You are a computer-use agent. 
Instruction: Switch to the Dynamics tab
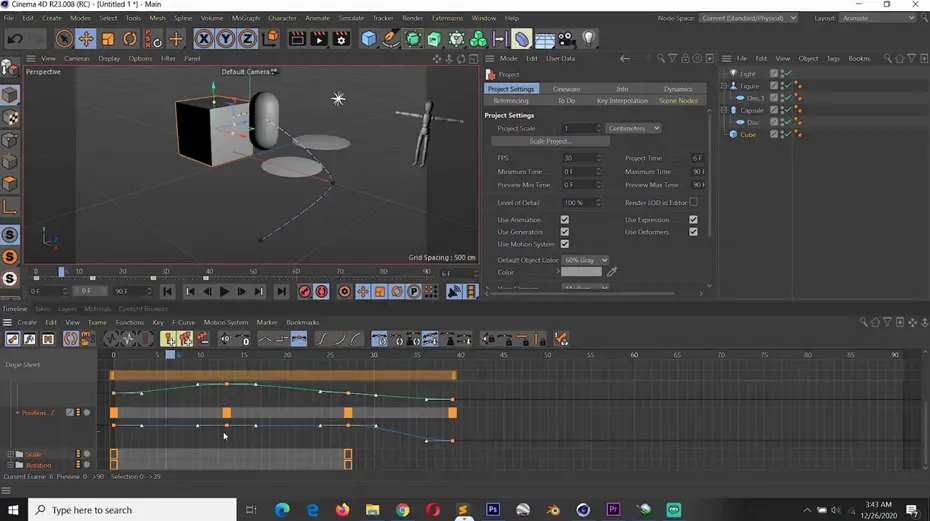pos(677,89)
